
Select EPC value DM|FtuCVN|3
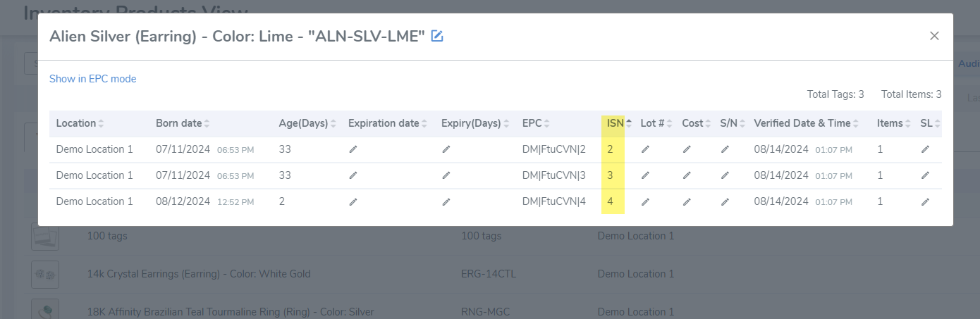[554, 175]
